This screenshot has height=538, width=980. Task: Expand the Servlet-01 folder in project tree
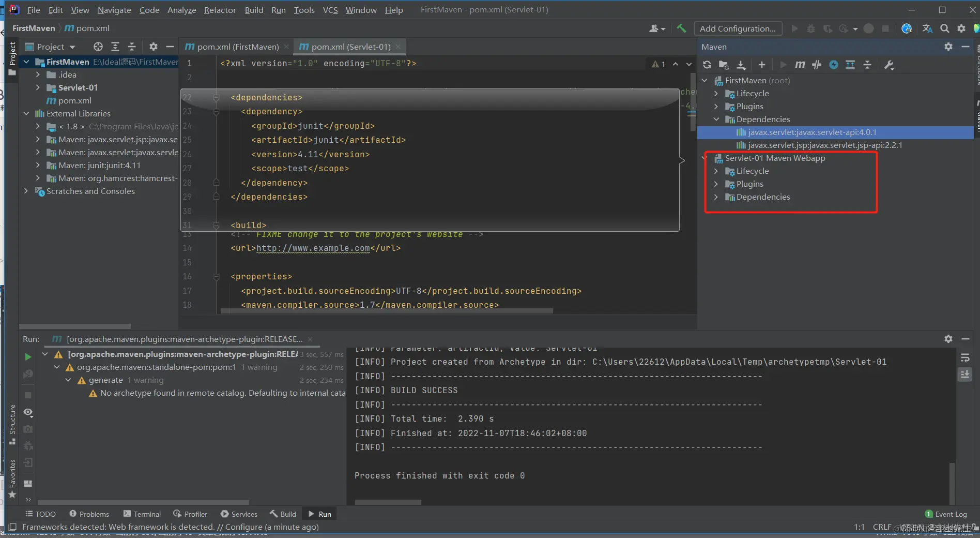38,87
